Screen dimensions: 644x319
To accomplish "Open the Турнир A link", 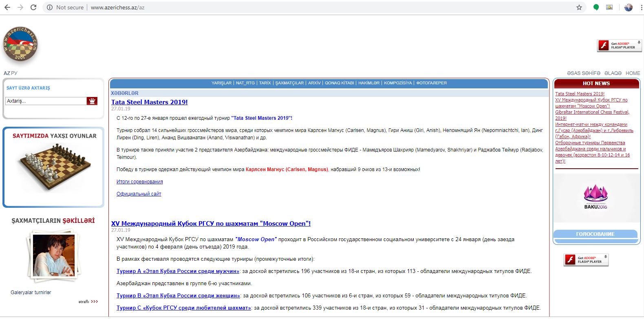I will coord(178,271).
